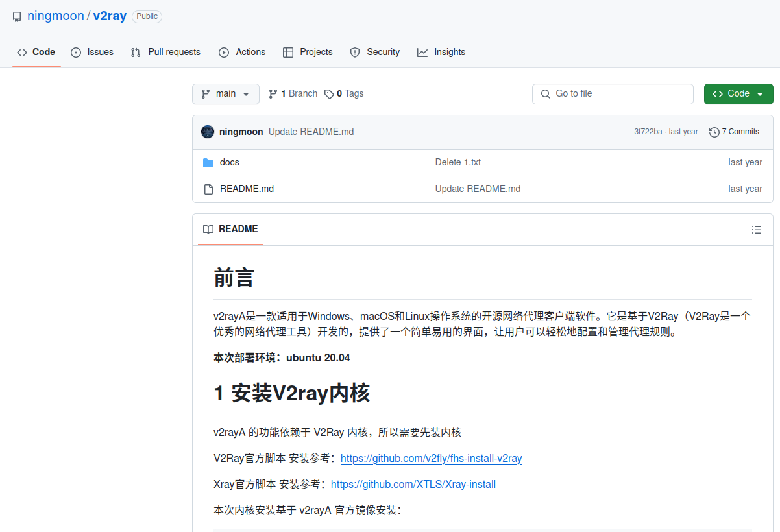The image size is (780, 532).
Task: View the 1 Branch link
Action: [293, 94]
